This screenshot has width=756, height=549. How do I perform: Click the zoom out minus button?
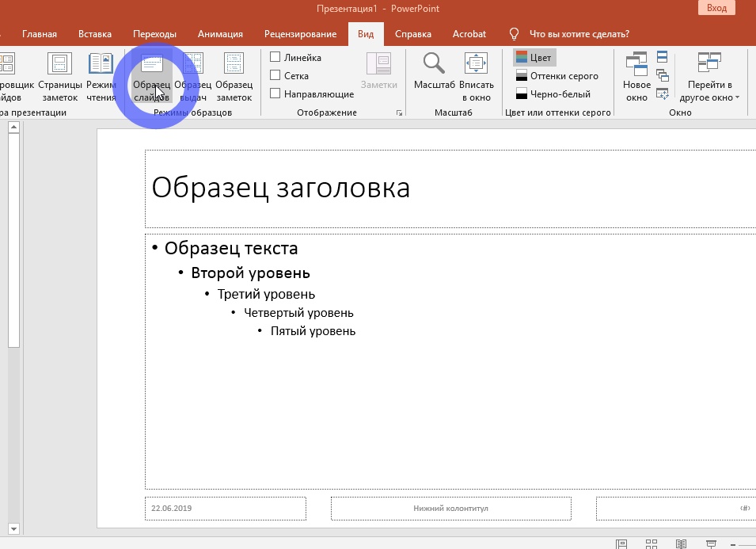click(x=733, y=545)
